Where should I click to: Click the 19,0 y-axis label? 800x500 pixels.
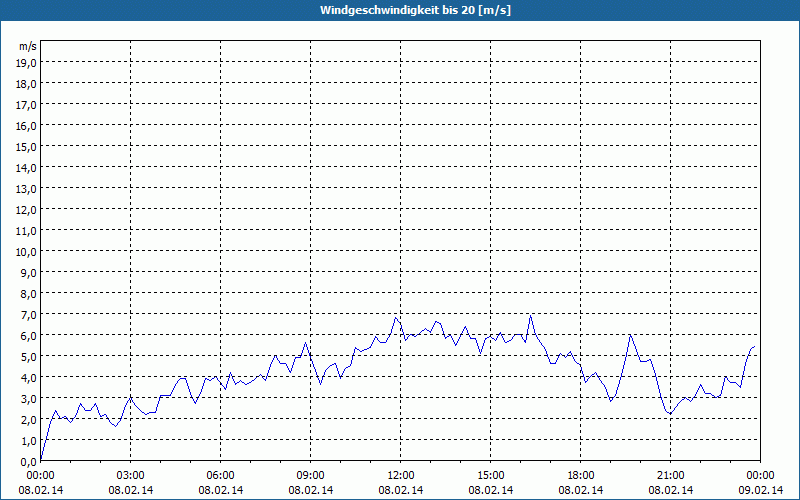coord(27,62)
